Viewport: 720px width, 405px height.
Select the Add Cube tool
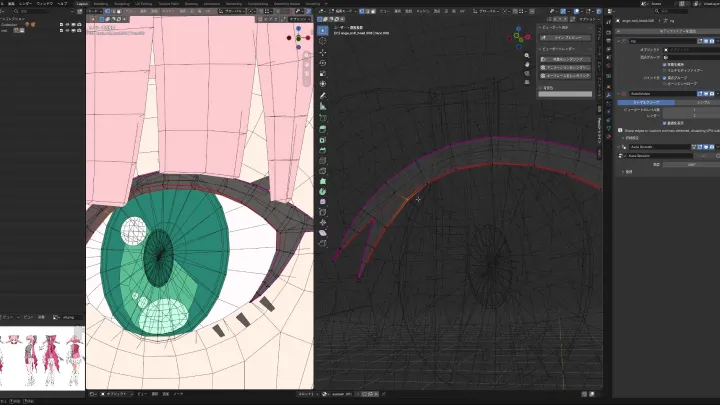323,118
